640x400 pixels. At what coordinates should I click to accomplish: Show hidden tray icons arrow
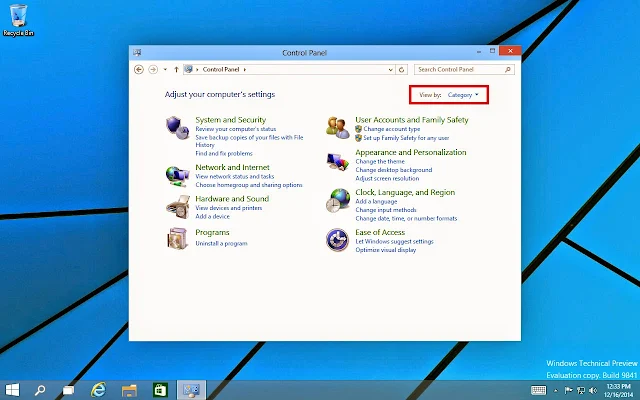click(x=556, y=391)
